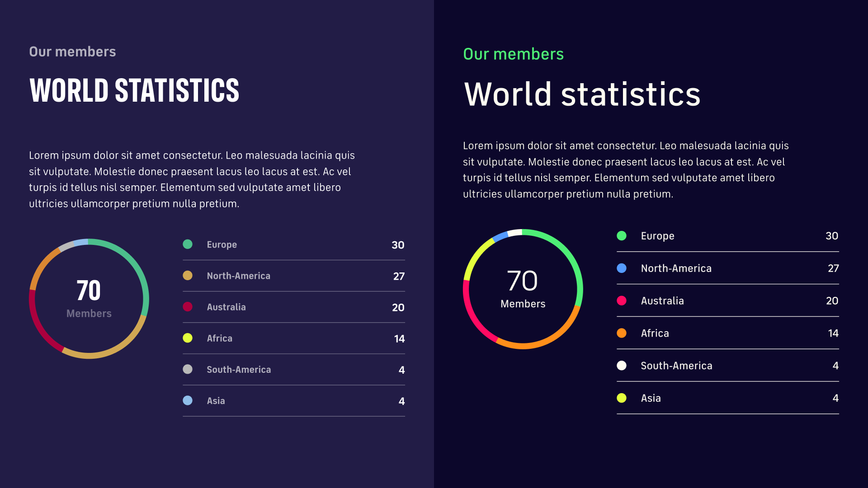The height and width of the screenshot is (488, 868).
Task: Click the green Europe dot in left legend
Action: pos(188,244)
